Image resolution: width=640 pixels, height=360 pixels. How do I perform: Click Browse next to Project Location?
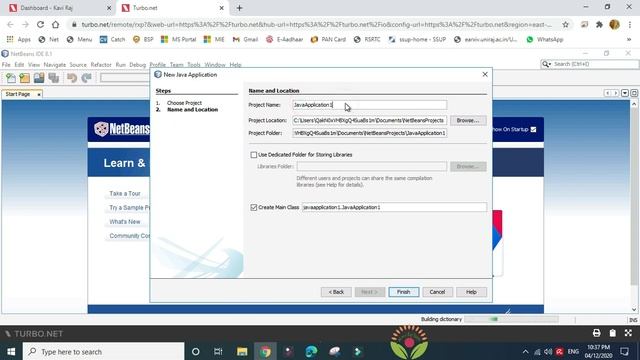[468, 120]
